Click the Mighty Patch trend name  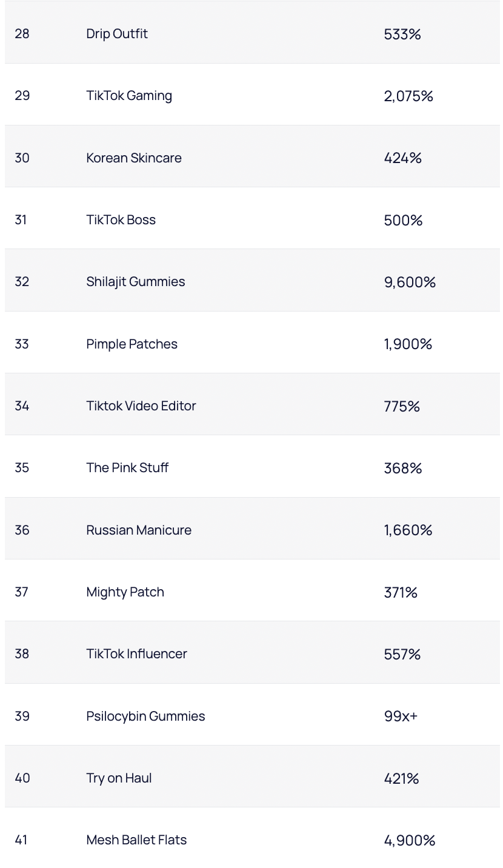pyautogui.click(x=125, y=592)
